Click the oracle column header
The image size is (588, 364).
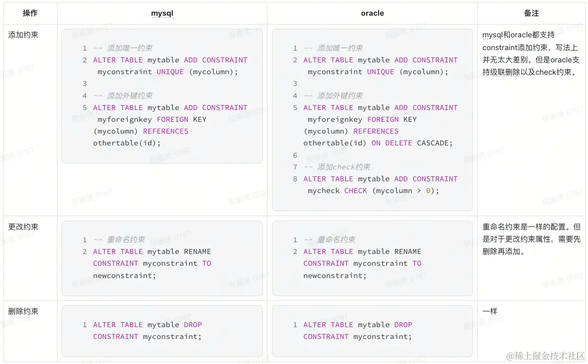point(372,13)
